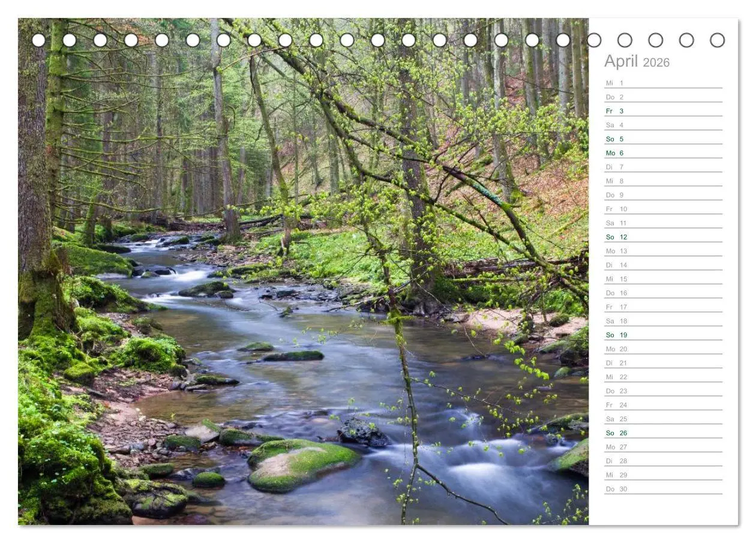Select the 'Fr 24' date row
The image size is (756, 543).
tap(663, 404)
